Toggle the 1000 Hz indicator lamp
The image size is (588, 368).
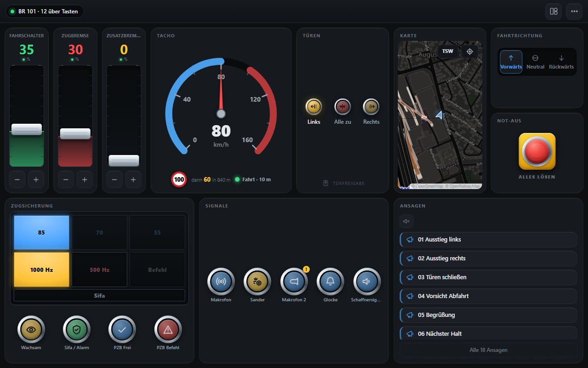(41, 270)
